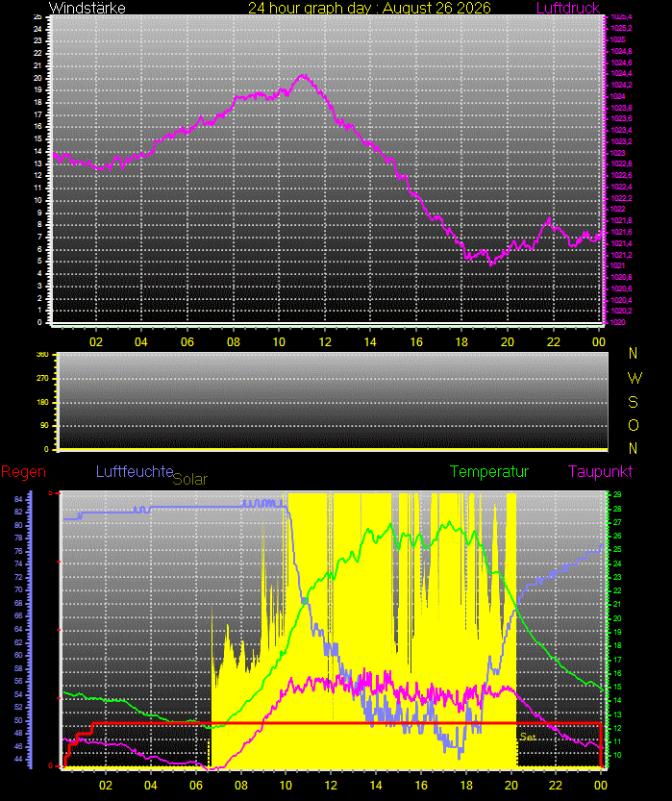The image size is (672, 801).
Task: Click the 06 hour tick on bottom graph
Action: click(196, 785)
